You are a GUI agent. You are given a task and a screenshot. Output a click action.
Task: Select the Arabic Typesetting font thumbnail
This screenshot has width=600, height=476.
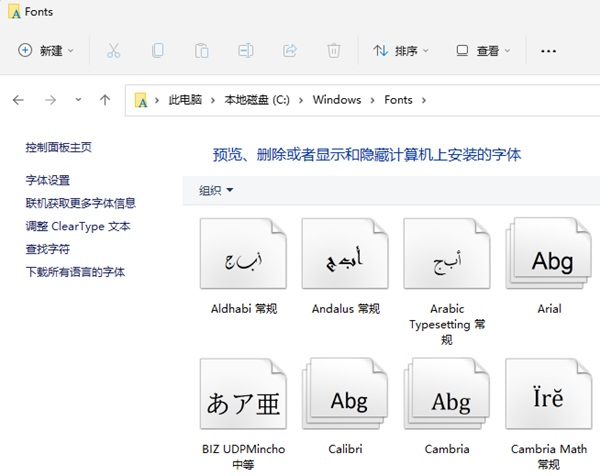(x=447, y=254)
